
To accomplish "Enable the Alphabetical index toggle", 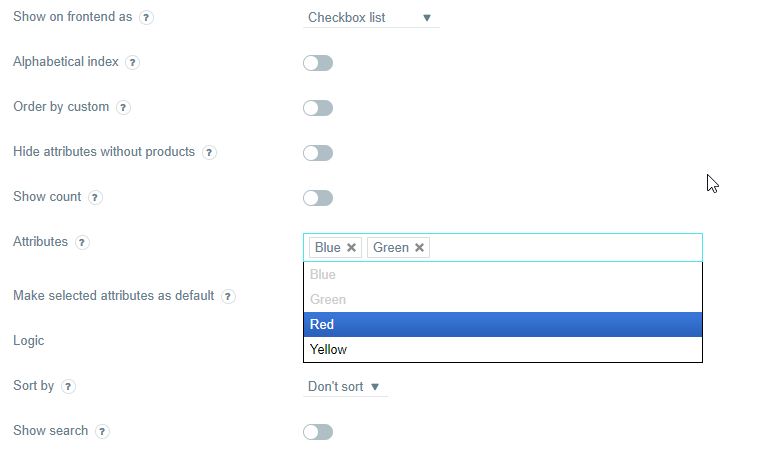I will [x=318, y=63].
